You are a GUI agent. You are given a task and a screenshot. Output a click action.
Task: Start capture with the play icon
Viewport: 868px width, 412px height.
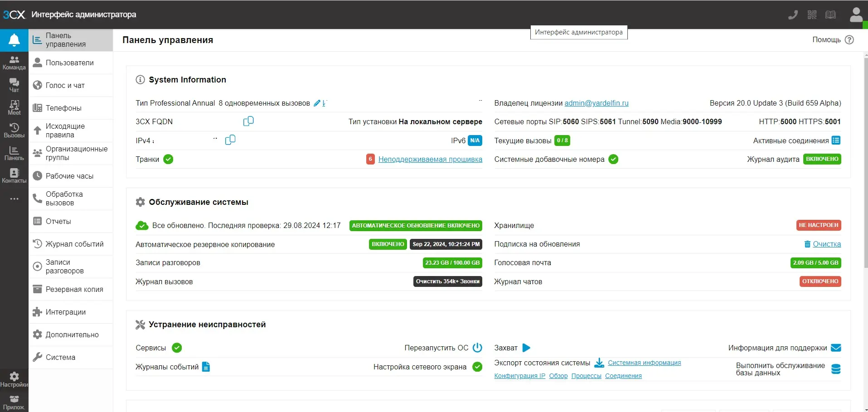526,348
